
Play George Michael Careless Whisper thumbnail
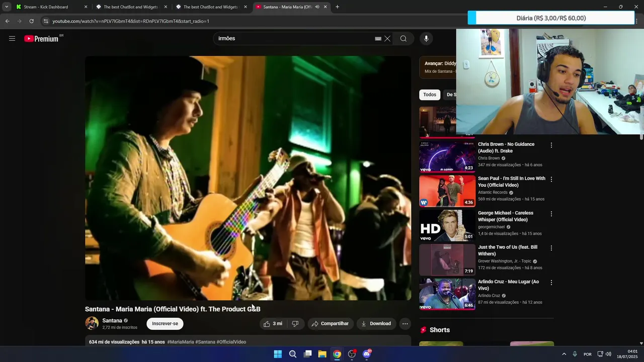tap(447, 225)
